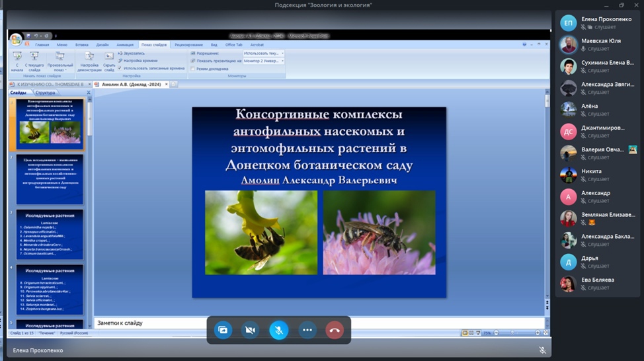Viewport: 644px width, 361px height.
Task: Click Slide Show view icon in status bar
Action: (477, 333)
